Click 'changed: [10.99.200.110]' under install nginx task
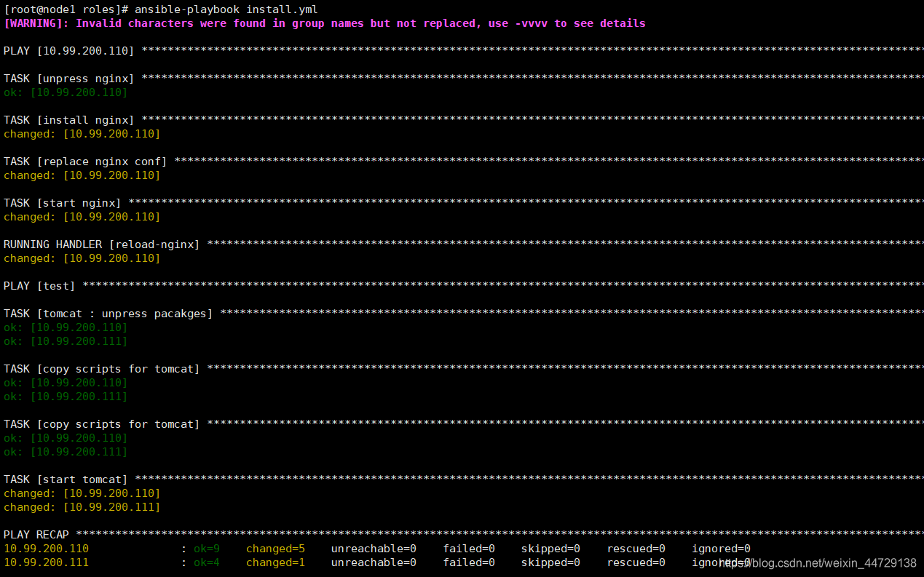924x577 pixels. [x=82, y=134]
